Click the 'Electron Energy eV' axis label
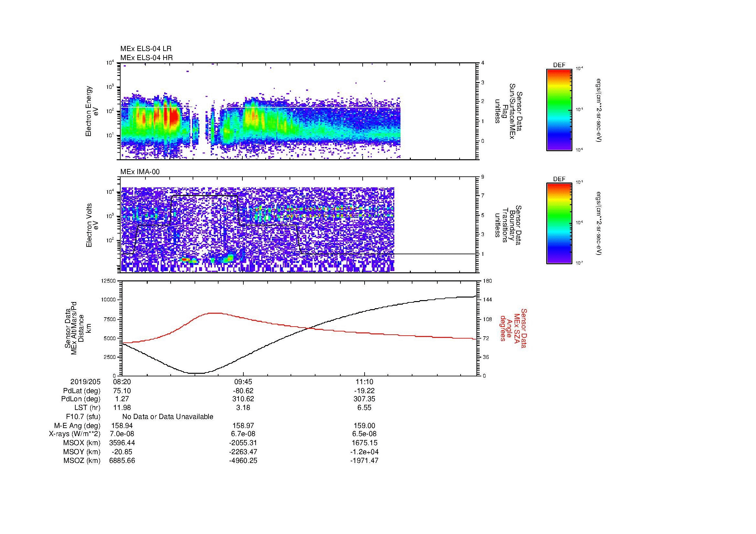 pyautogui.click(x=92, y=111)
